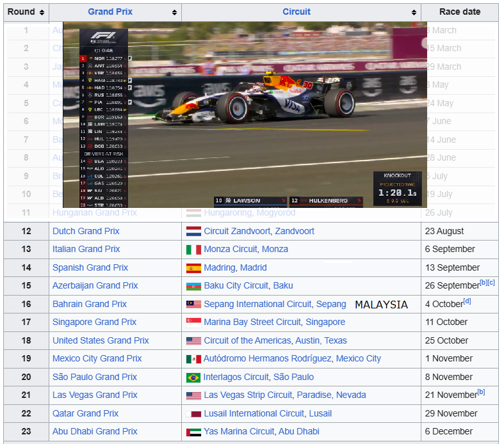This screenshot has width=504, height=444.
Task: Open Circuit of the Americas link
Action: point(247,340)
